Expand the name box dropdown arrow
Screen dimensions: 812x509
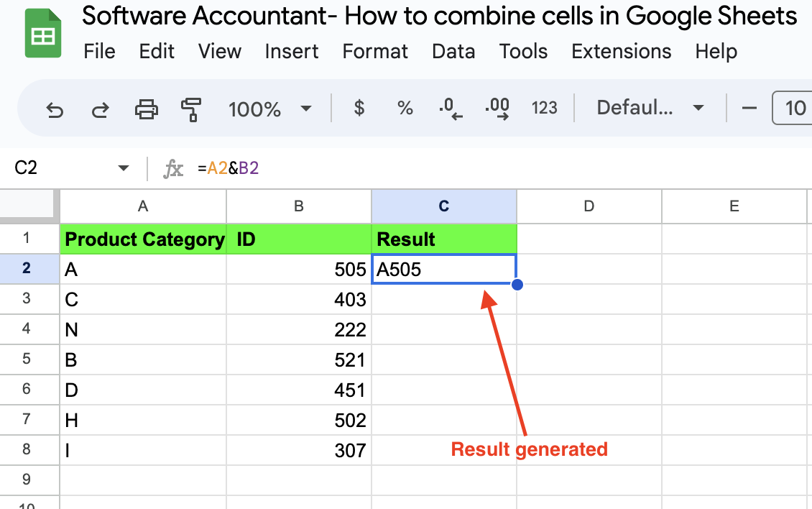click(124, 168)
